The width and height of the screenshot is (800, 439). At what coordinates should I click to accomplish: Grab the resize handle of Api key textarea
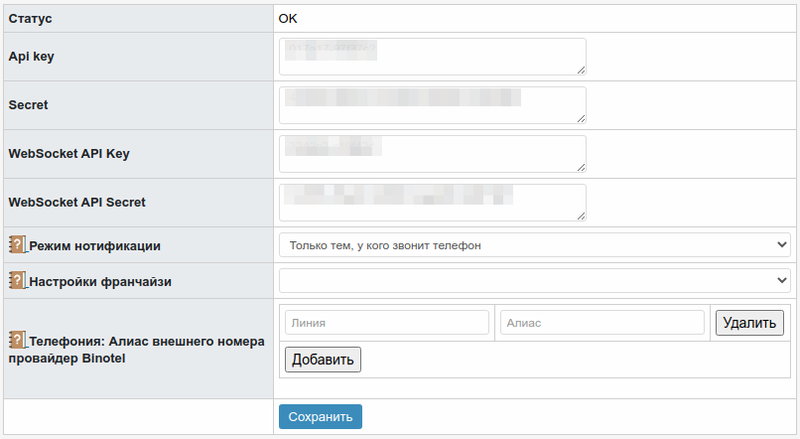581,70
